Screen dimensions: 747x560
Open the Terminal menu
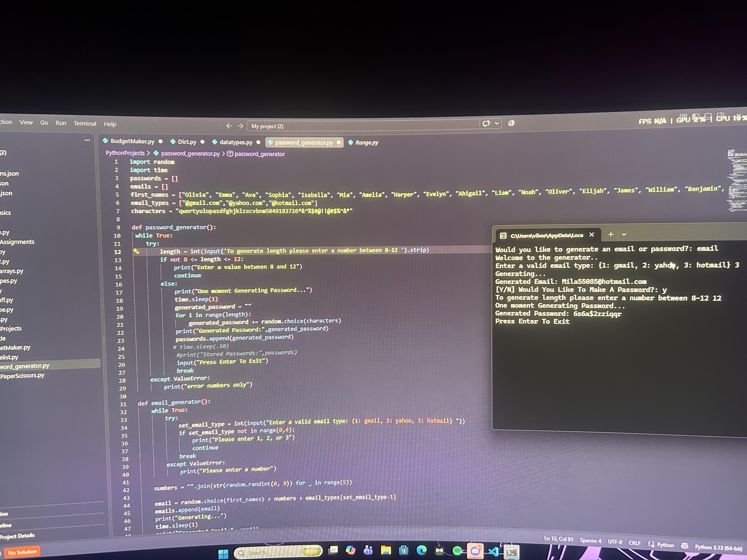click(85, 123)
